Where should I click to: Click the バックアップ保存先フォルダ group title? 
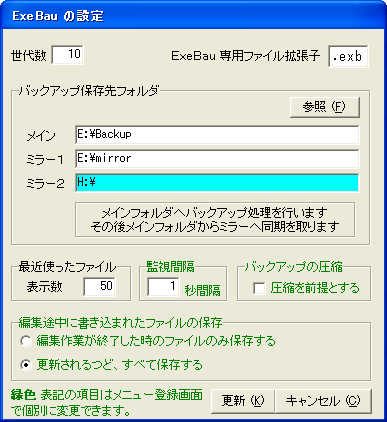click(89, 91)
